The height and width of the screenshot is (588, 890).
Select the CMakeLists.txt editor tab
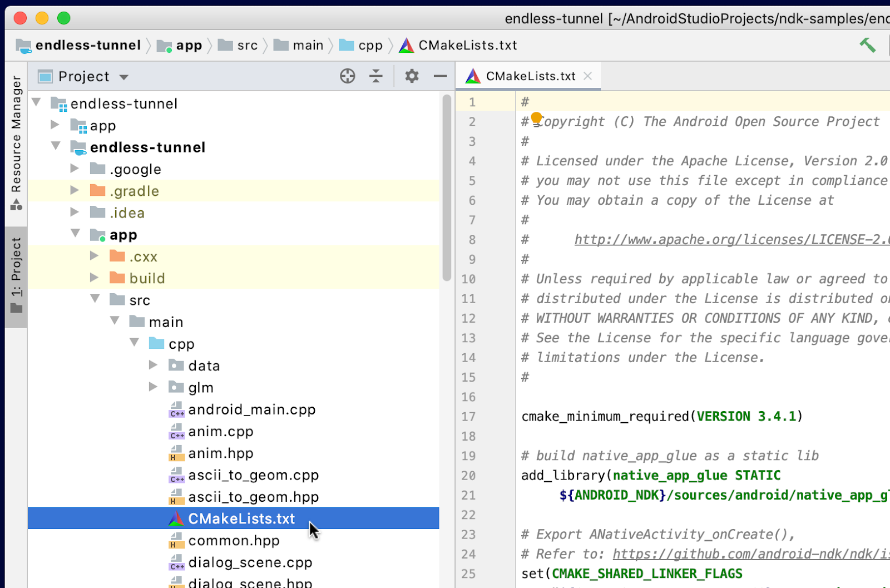click(x=530, y=76)
